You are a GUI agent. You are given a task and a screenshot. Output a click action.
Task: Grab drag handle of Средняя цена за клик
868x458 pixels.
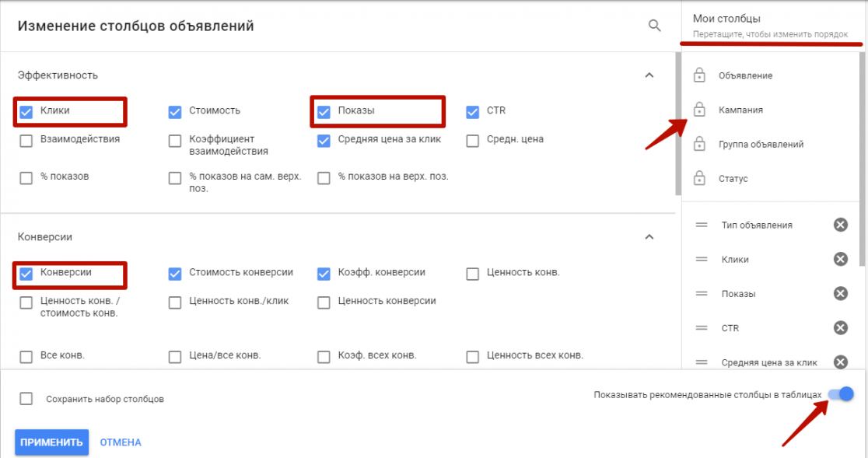point(702,362)
